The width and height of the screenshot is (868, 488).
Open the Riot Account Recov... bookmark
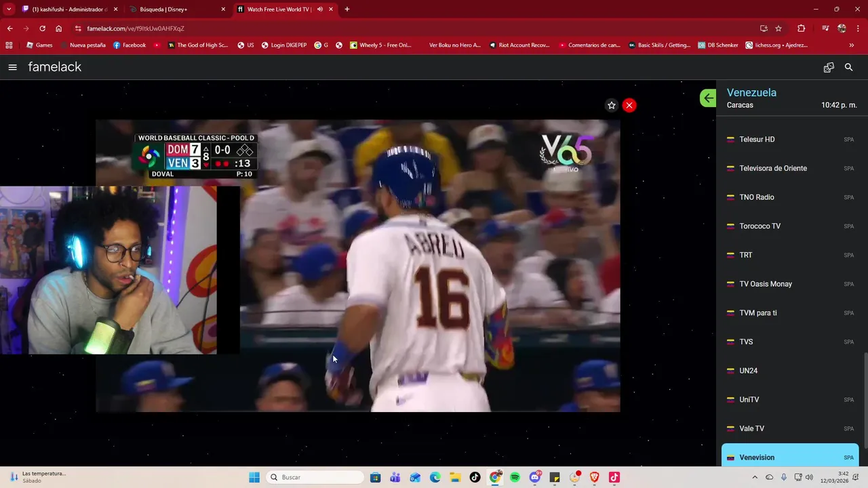click(518, 45)
